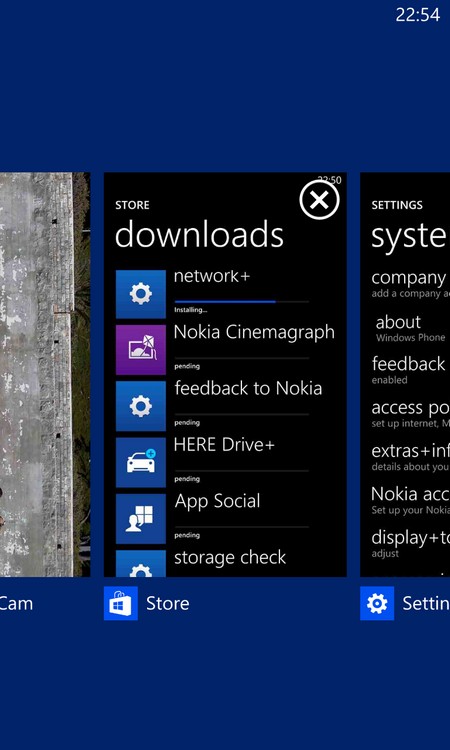
Task: Select HERE Drive+ download entry
Action: point(224,445)
